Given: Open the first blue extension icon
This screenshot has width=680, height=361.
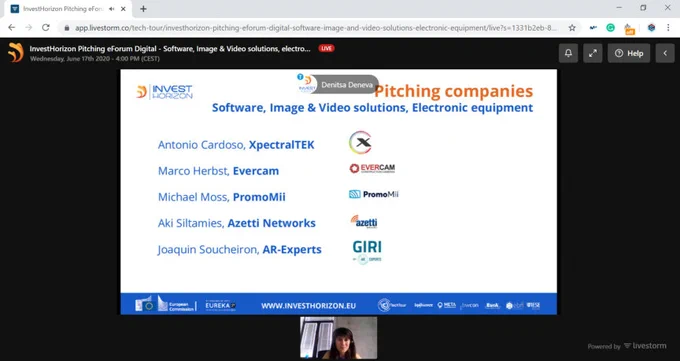Looking at the screenshot, I should tap(593, 28).
